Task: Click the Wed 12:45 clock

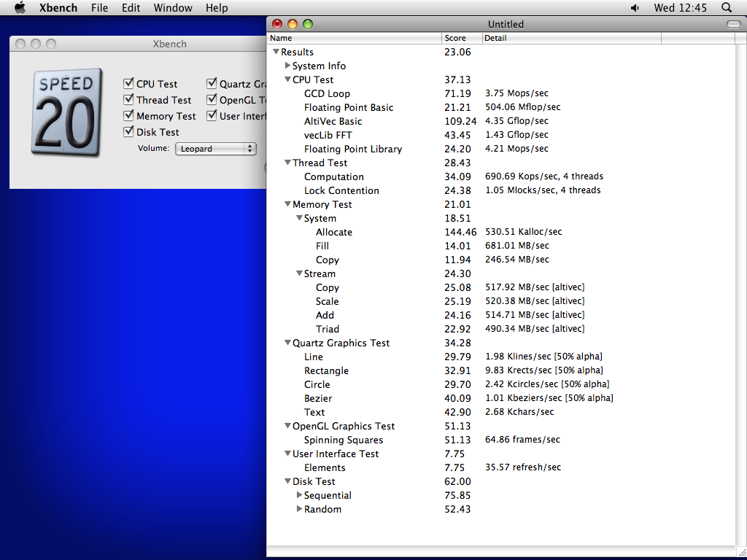Action: click(x=681, y=7)
